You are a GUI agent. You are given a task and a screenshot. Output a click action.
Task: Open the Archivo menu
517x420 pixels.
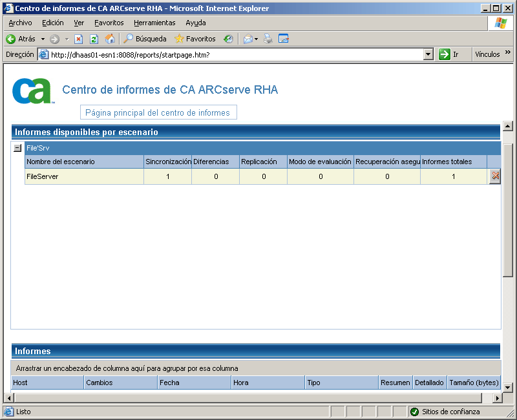[x=19, y=22]
